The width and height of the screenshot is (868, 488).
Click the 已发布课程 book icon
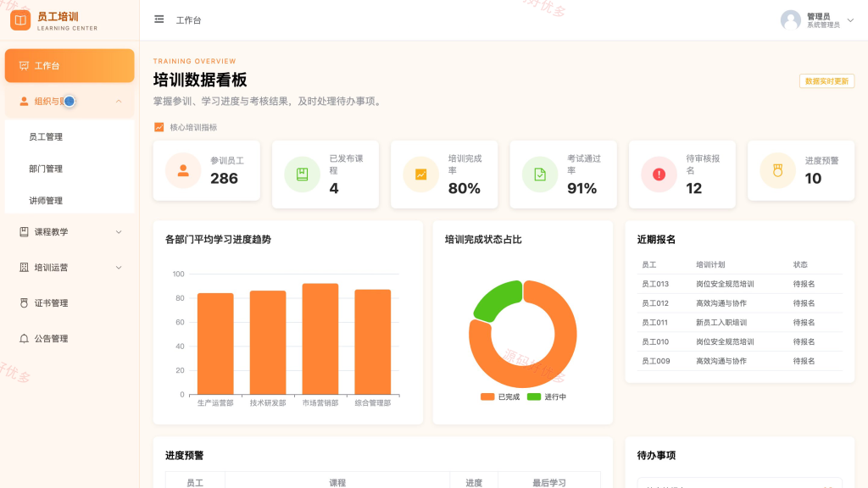[303, 175]
